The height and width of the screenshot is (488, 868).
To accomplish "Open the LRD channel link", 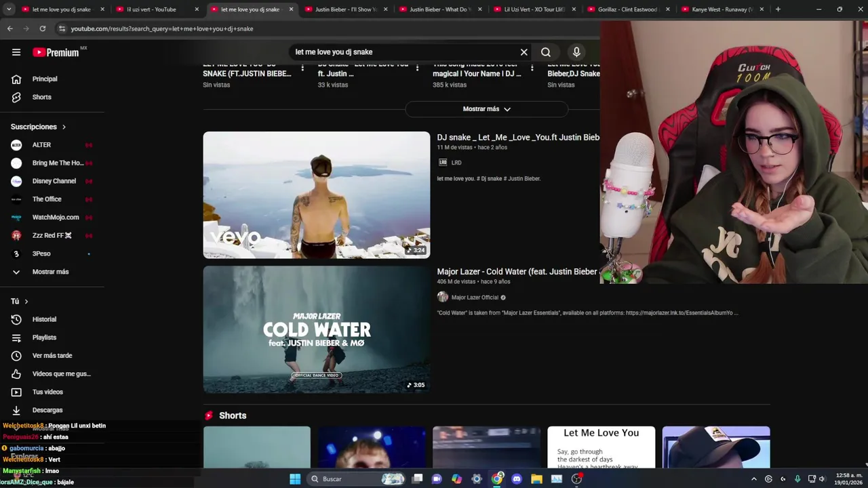I will coord(456,163).
